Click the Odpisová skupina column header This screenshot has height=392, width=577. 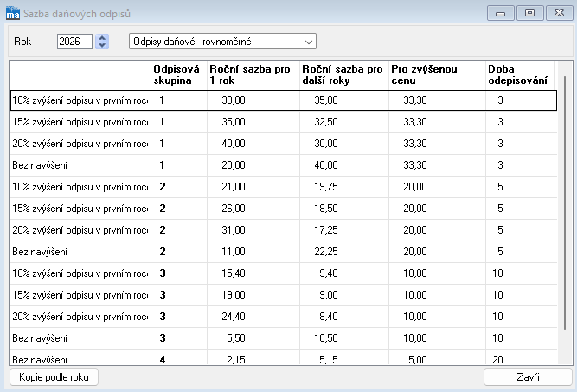[179, 74]
